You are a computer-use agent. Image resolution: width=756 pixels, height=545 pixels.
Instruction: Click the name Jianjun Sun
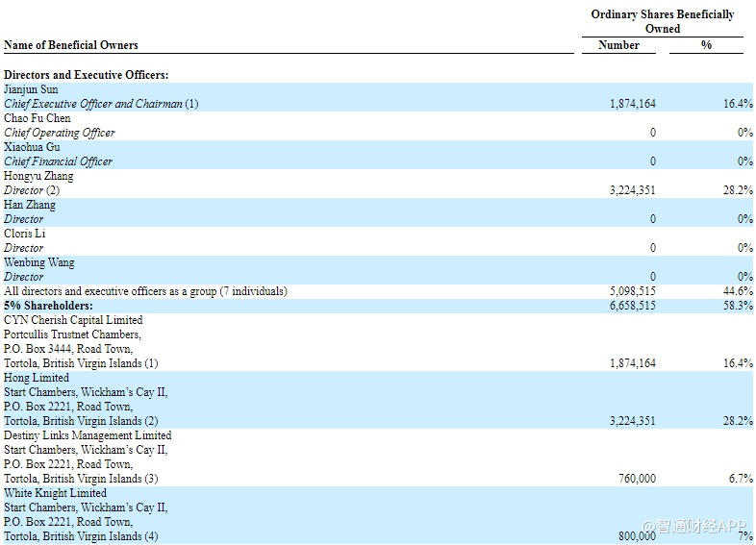click(31, 89)
